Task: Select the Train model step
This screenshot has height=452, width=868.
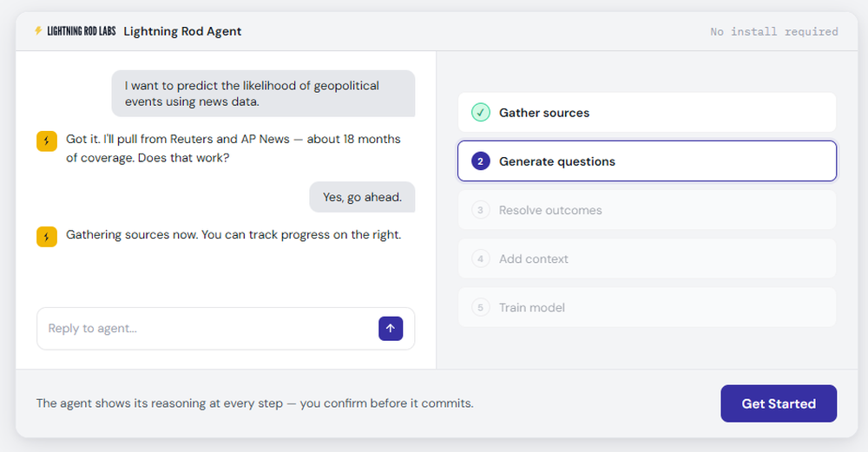Action: [x=647, y=307]
